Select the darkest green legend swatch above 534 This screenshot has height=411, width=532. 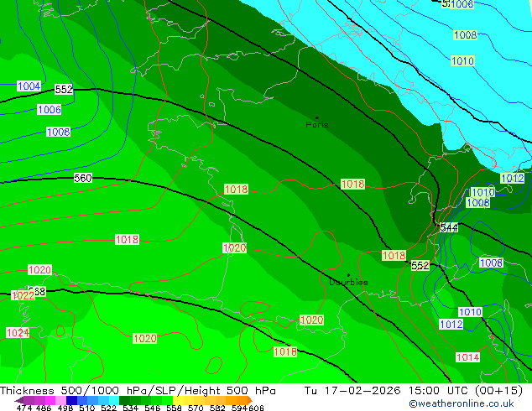124,400
